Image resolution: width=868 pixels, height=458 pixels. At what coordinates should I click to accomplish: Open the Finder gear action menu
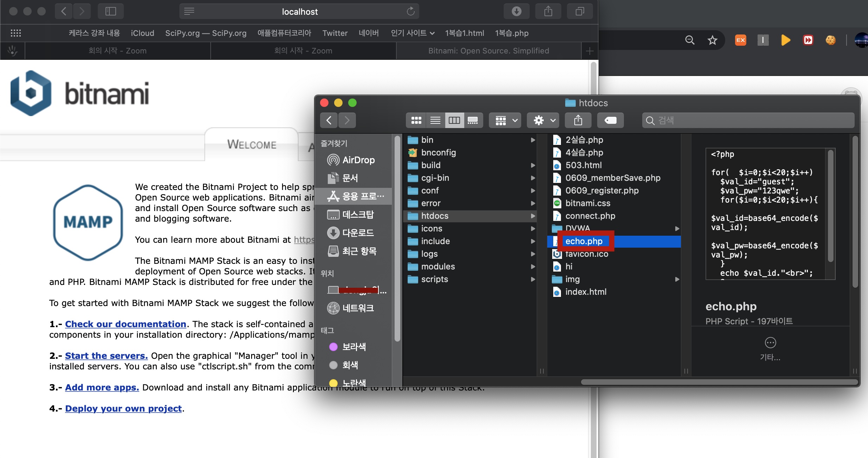(x=543, y=120)
